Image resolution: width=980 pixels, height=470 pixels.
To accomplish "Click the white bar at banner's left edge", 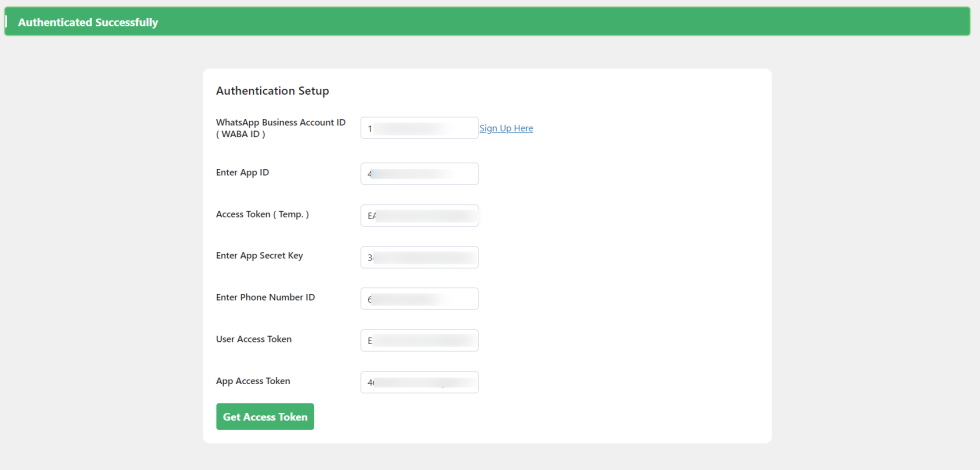I will (6, 21).
